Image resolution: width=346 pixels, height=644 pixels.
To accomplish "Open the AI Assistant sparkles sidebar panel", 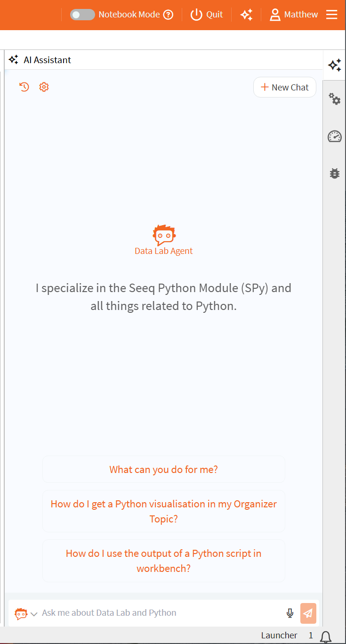I will [334, 65].
